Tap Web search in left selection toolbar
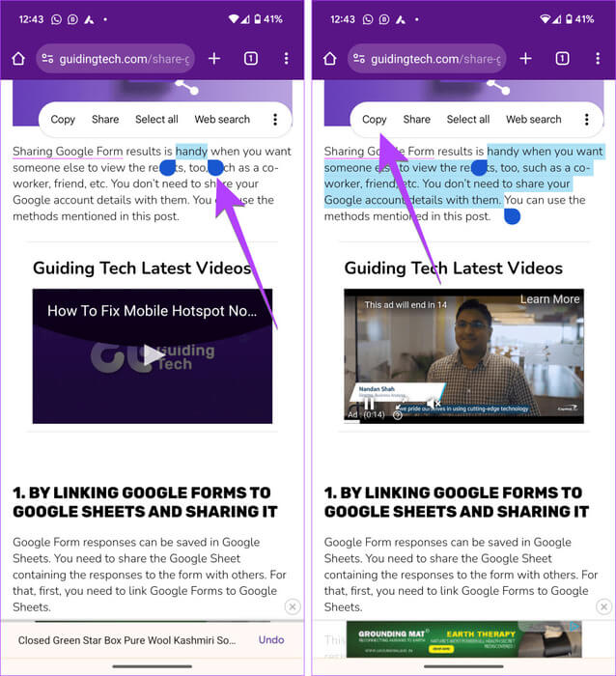Image resolution: width=616 pixels, height=676 pixels. coord(222,120)
